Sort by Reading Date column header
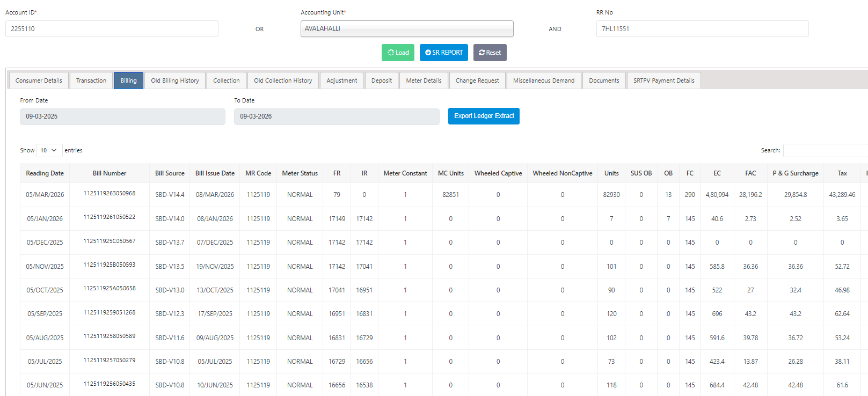 (45, 173)
